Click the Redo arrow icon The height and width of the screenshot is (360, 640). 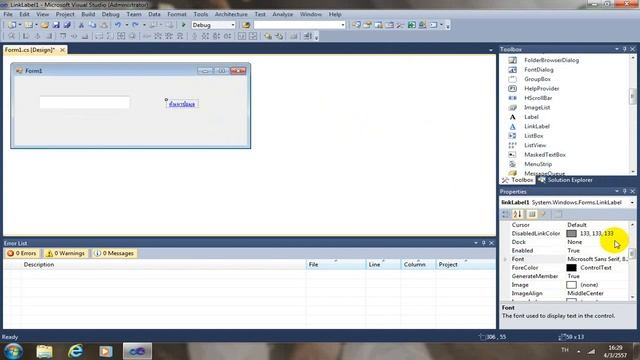click(x=135, y=25)
